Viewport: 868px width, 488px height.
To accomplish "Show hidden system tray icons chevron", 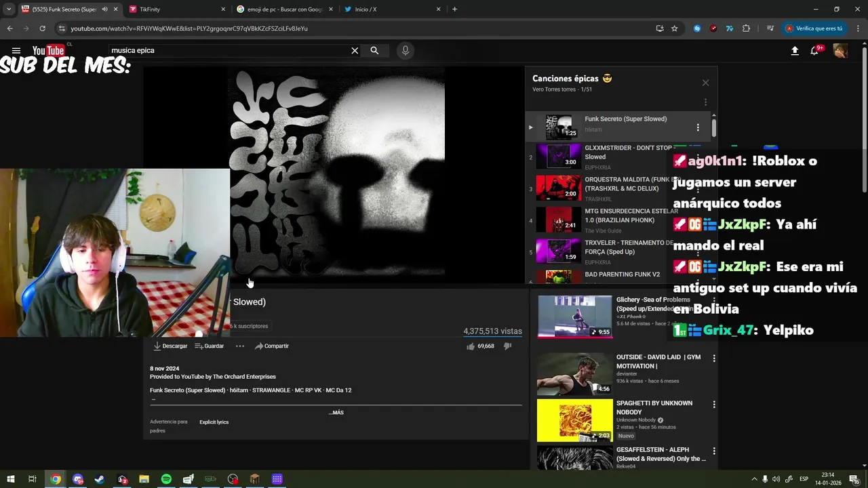I will pos(754,479).
